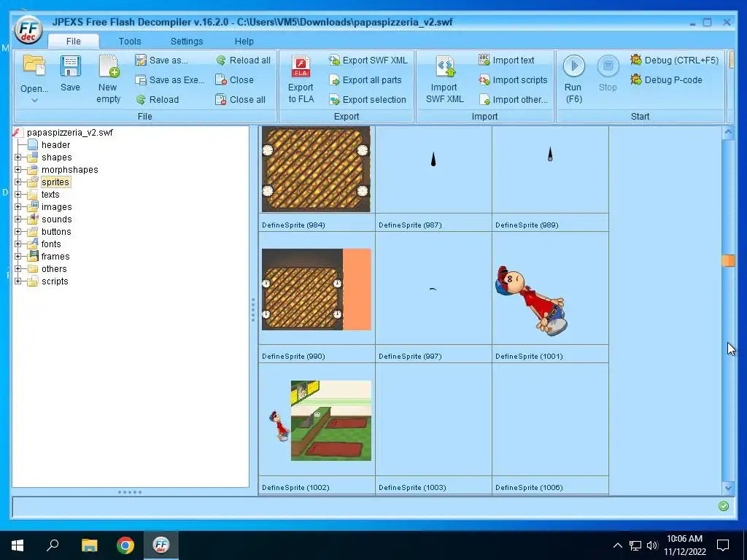Open the dropdown arrow under Open...
Viewport: 747px width, 560px height.
[x=34, y=100]
